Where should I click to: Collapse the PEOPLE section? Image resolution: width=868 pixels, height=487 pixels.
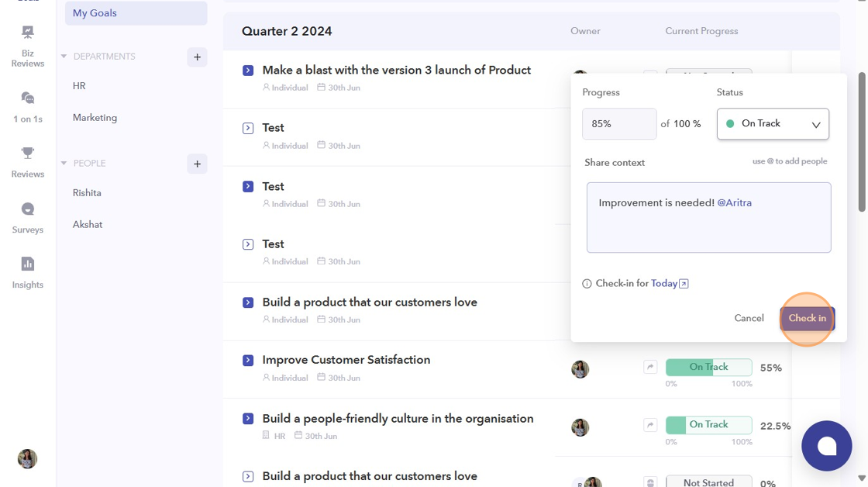(x=64, y=164)
